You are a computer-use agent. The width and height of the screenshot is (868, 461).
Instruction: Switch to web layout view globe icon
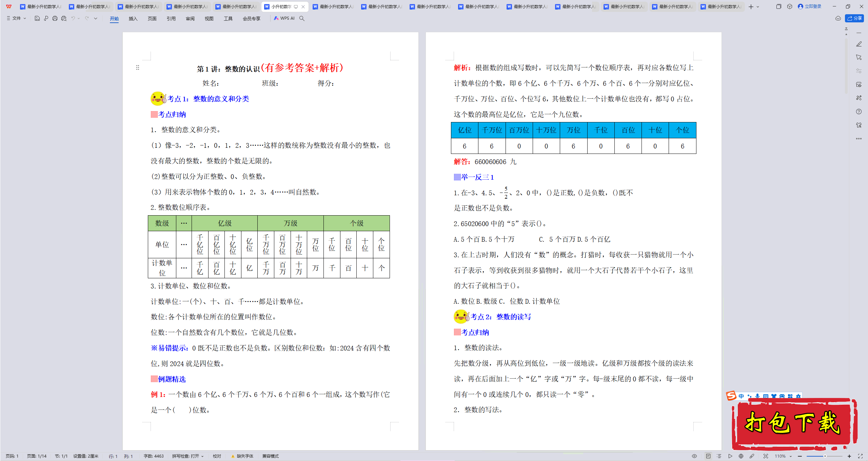(x=741, y=456)
